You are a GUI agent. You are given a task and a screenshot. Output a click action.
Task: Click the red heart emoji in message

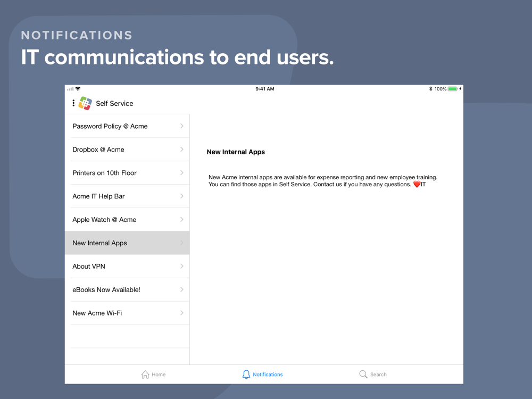click(x=417, y=184)
